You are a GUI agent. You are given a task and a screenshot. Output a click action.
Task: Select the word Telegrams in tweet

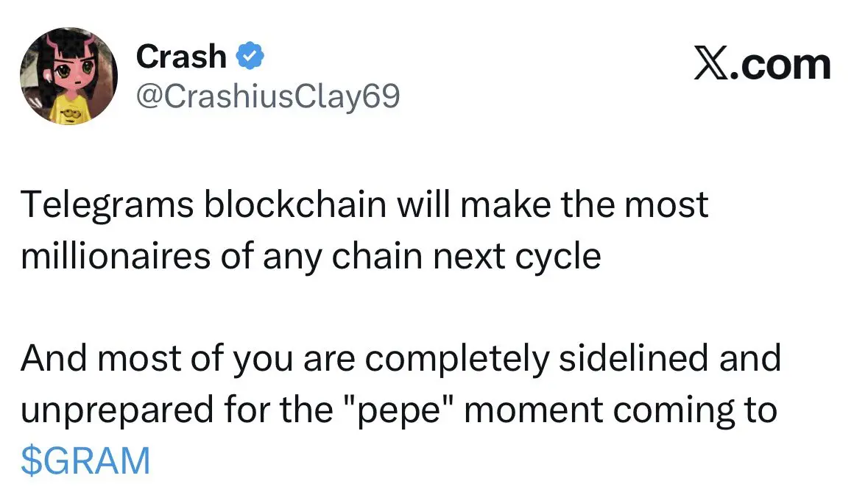(107, 205)
